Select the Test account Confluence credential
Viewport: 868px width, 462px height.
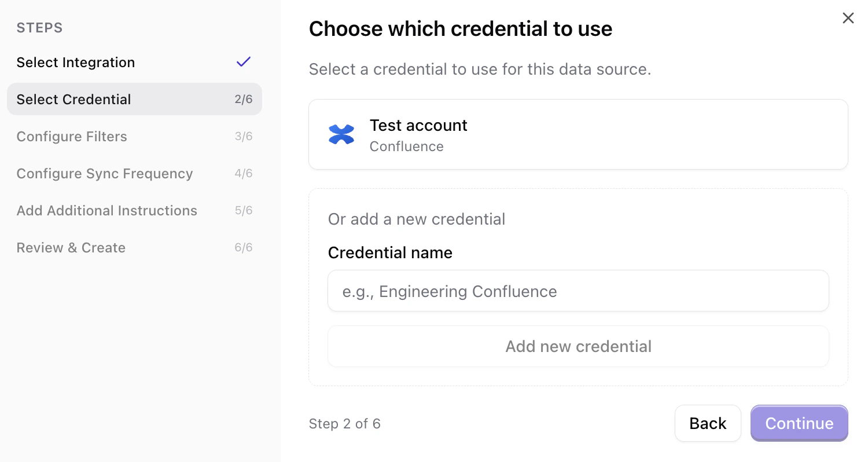click(578, 134)
